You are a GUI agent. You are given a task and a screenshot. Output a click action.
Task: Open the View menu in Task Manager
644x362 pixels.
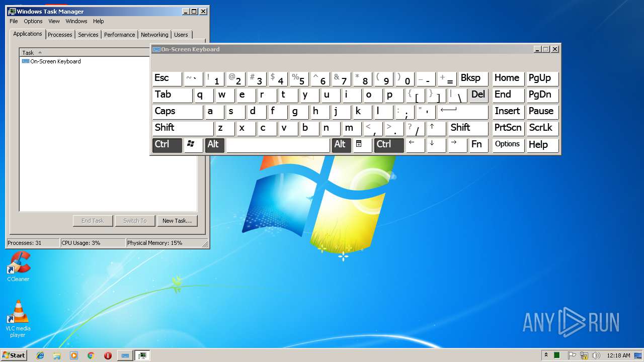(54, 21)
